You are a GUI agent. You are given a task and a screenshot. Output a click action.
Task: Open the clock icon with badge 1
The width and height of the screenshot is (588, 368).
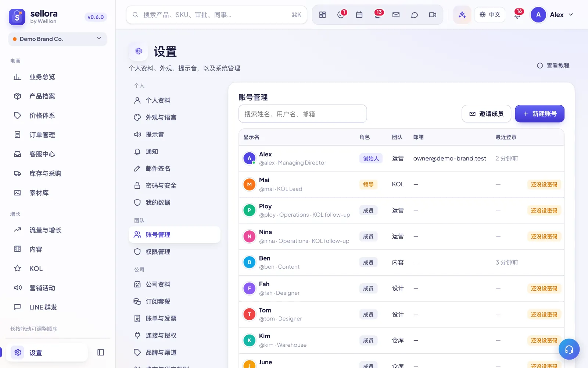[x=341, y=15]
